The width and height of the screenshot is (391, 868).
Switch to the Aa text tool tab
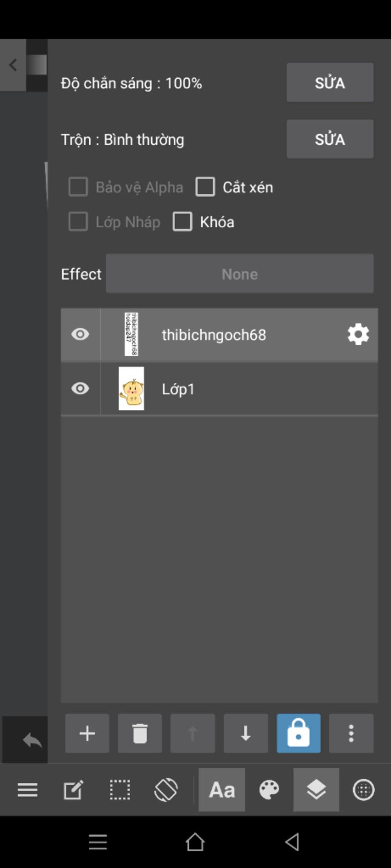tap(222, 789)
